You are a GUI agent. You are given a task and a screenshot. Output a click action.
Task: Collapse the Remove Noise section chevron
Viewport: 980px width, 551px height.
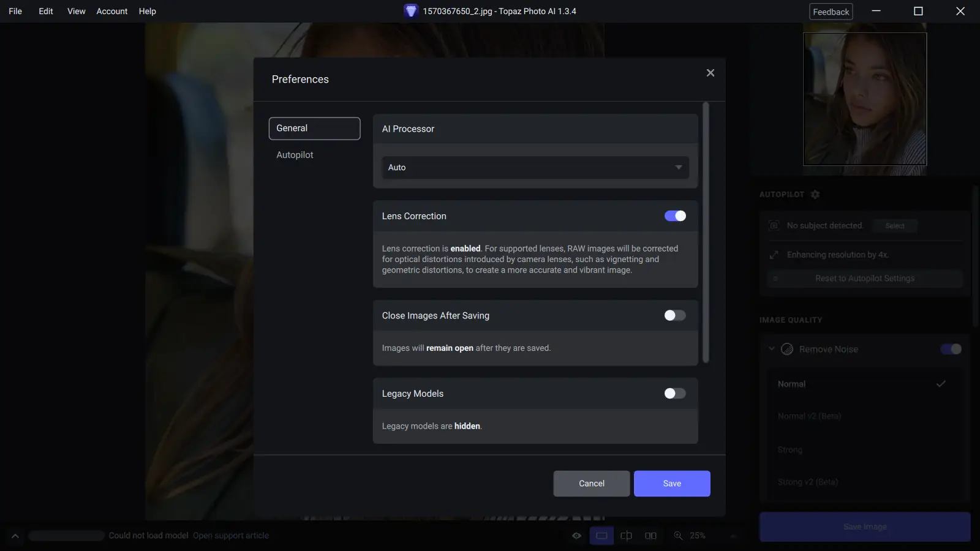(772, 349)
